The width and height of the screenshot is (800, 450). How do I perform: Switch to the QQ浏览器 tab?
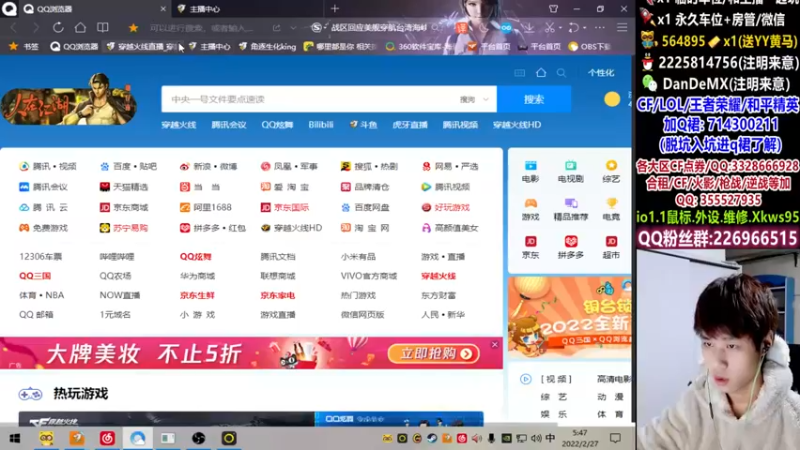tap(55, 9)
